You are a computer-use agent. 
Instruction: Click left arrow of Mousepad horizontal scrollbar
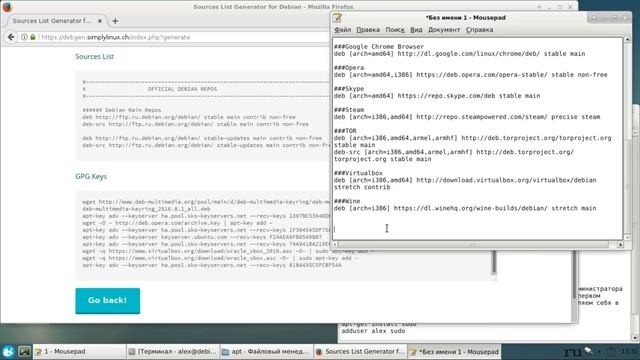[x=335, y=244]
